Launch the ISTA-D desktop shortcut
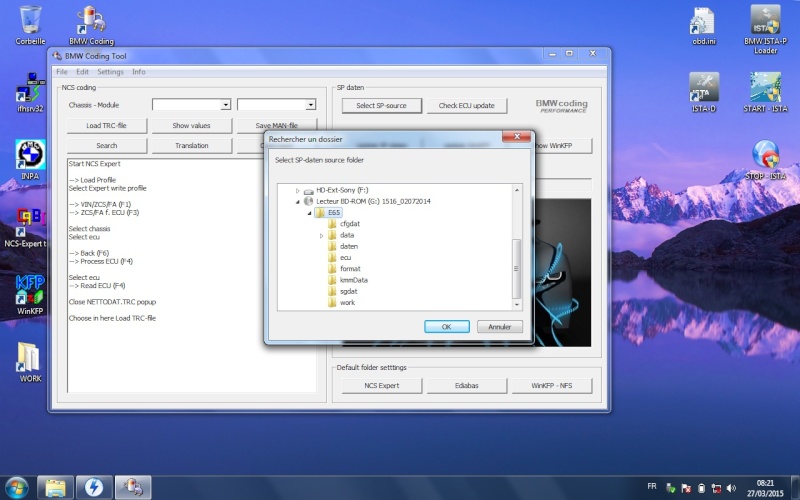This screenshot has width=800, height=500. 704,92
